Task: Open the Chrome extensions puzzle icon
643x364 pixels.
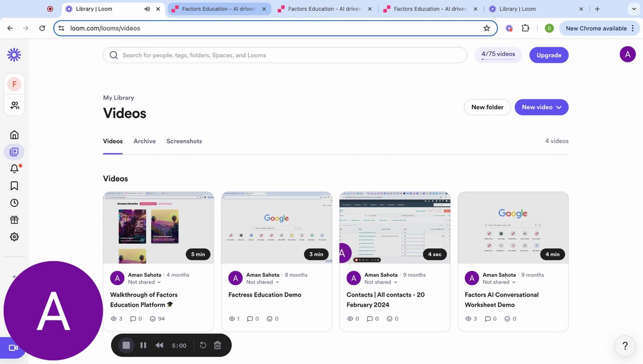Action: [x=525, y=28]
